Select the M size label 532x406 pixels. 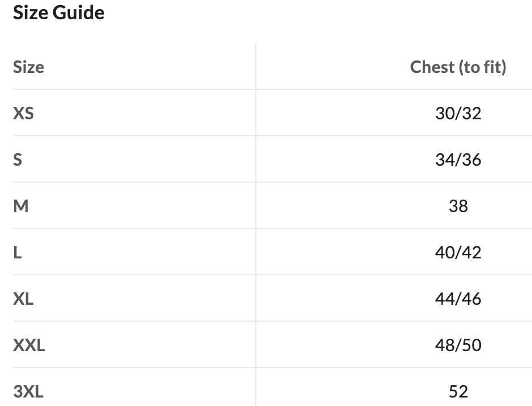[20, 206]
